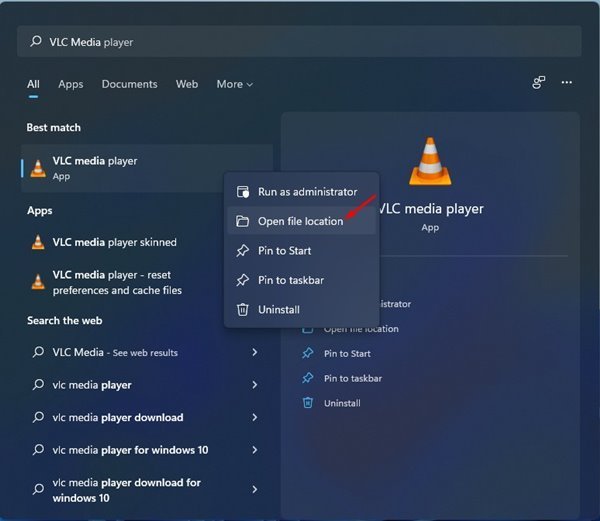Click the search box with VLC Media player
This screenshot has height=521, width=600.
pyautogui.click(x=300, y=42)
